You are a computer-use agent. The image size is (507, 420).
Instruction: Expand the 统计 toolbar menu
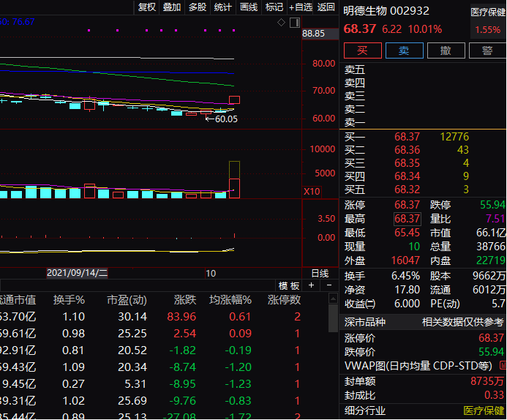pos(223,7)
